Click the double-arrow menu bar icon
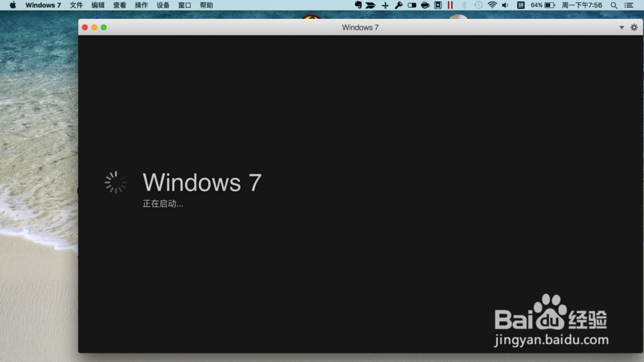Screen dimensions: 644x362 pos(370,5)
